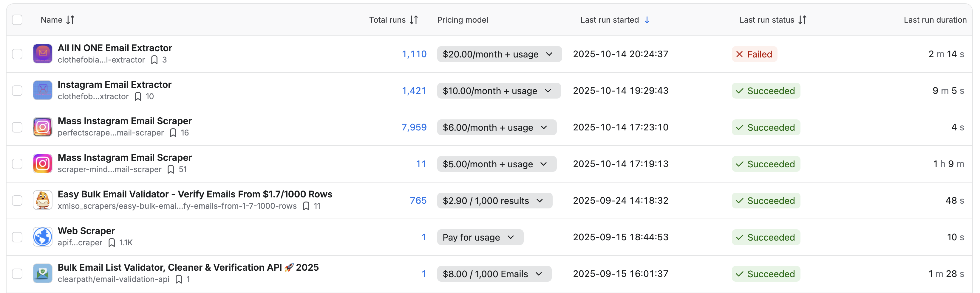Image resolution: width=980 pixels, height=293 pixels.
Task: Click the Last run started descending arrow
Action: tap(647, 20)
